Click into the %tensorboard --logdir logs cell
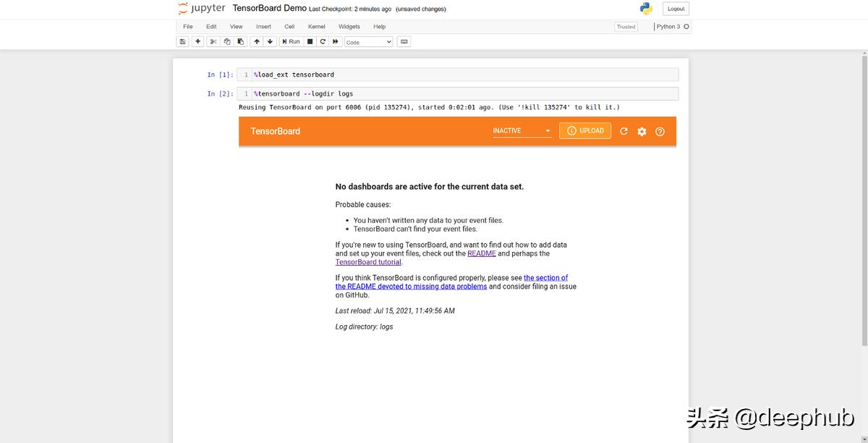The height and width of the screenshot is (443, 868). (463, 93)
